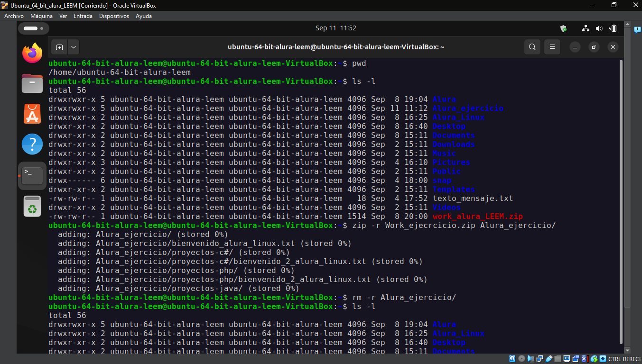Click the rm -r Alura_ejercicio/ command
The height and width of the screenshot is (364, 642).
tap(404, 298)
